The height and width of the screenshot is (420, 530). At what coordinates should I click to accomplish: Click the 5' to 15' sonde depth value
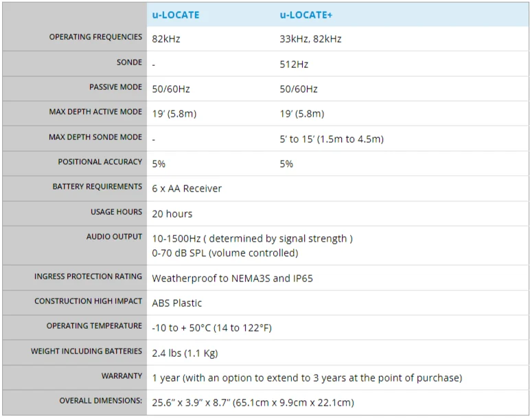pos(332,139)
